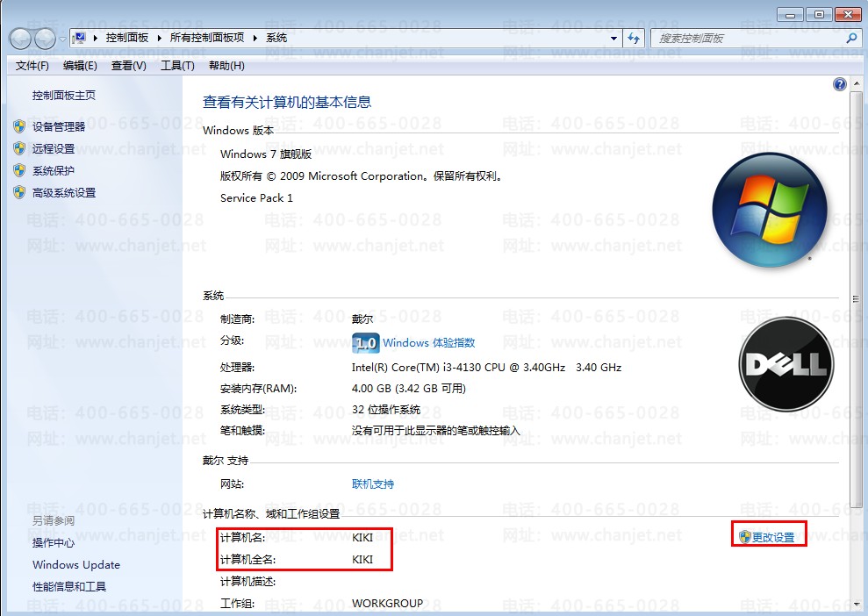Click shield icon beside 高级系统设置
This screenshot has width=868, height=616.
pyautogui.click(x=19, y=192)
